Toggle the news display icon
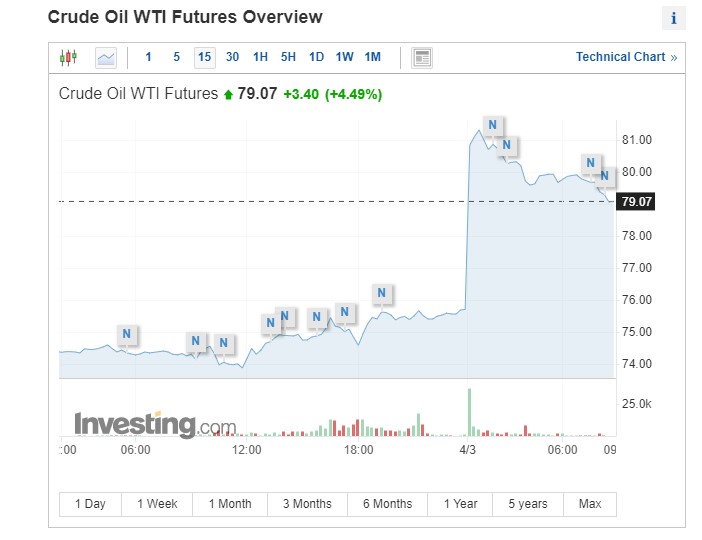 (x=422, y=57)
